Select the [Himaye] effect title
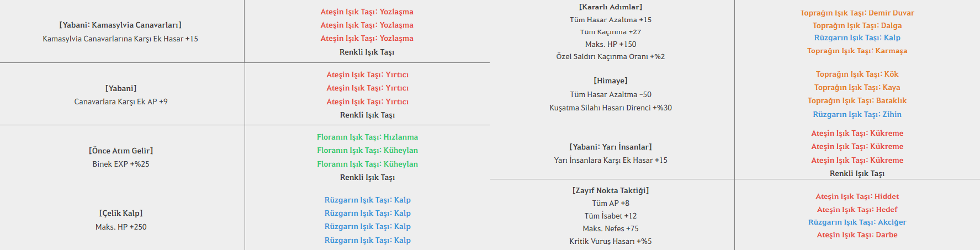Image resolution: width=980 pixels, height=250 pixels. (611, 81)
